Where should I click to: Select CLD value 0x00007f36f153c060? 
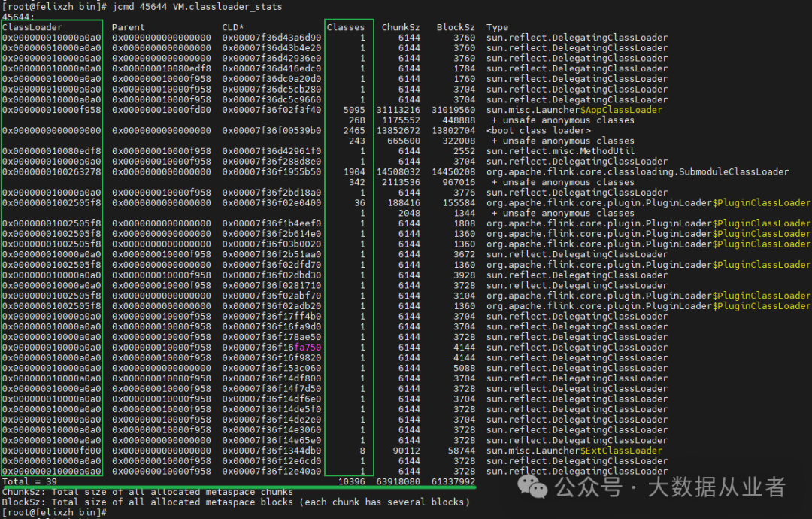271,368
